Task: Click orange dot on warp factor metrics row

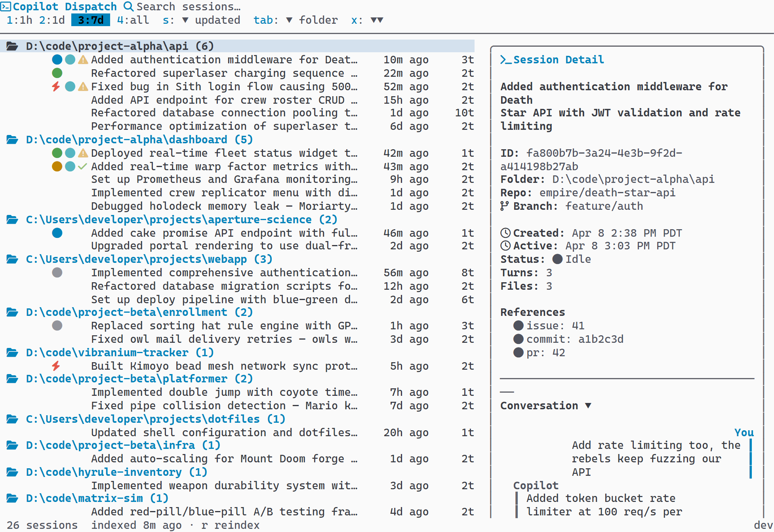Action: click(57, 166)
